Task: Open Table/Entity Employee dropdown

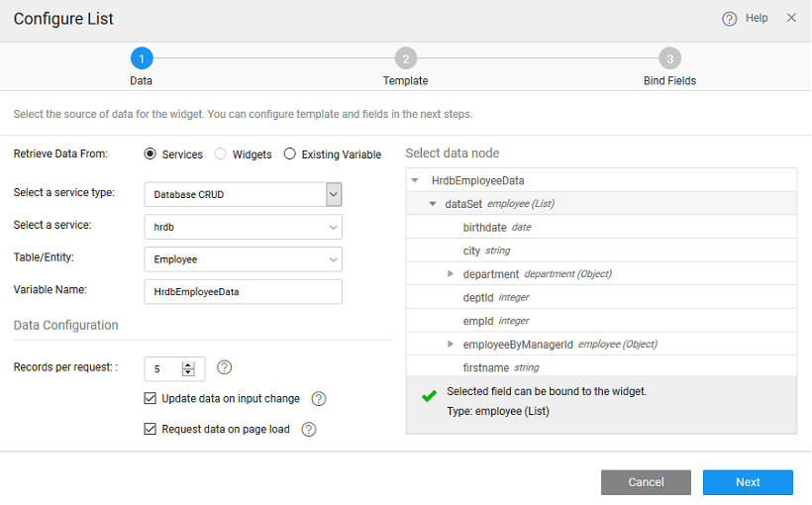Action: click(x=243, y=259)
